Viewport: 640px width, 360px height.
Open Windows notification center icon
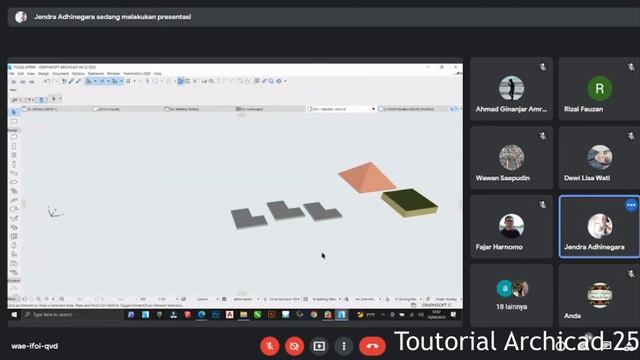point(453,315)
